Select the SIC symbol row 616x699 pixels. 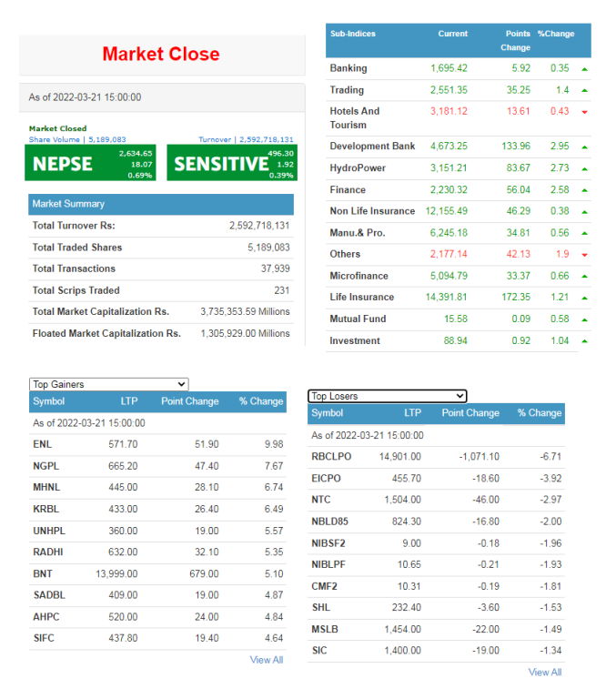coord(437,651)
